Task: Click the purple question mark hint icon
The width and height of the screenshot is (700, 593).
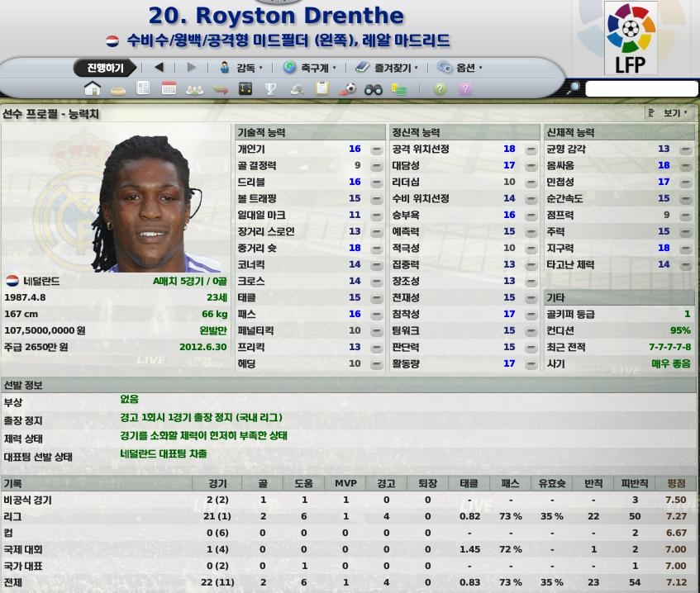Action: (x=465, y=89)
